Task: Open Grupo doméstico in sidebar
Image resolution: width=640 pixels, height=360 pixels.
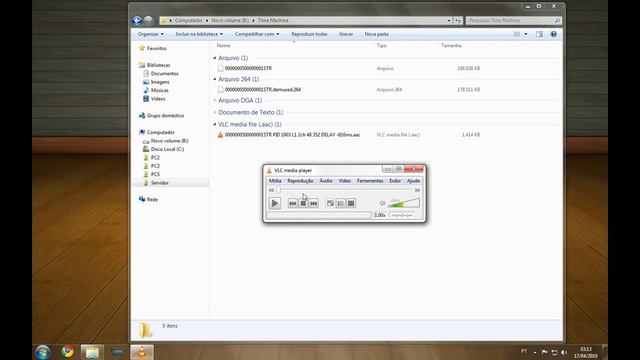Action: (x=165, y=116)
